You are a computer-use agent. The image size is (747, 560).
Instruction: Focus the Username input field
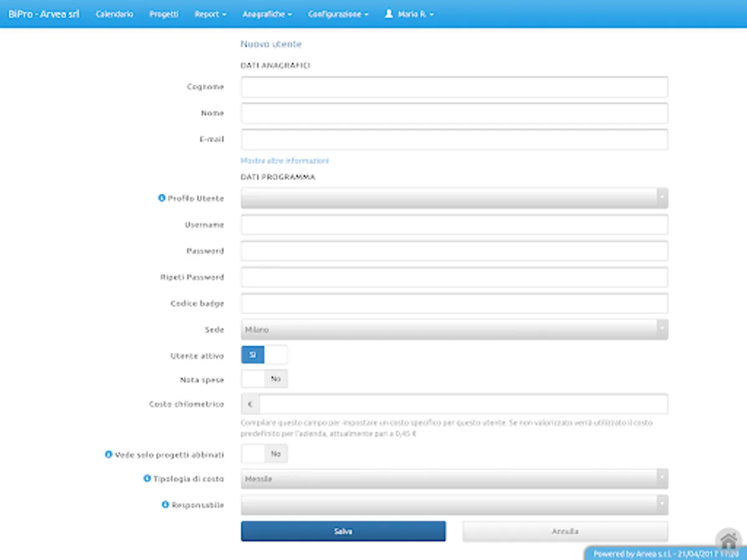454,225
